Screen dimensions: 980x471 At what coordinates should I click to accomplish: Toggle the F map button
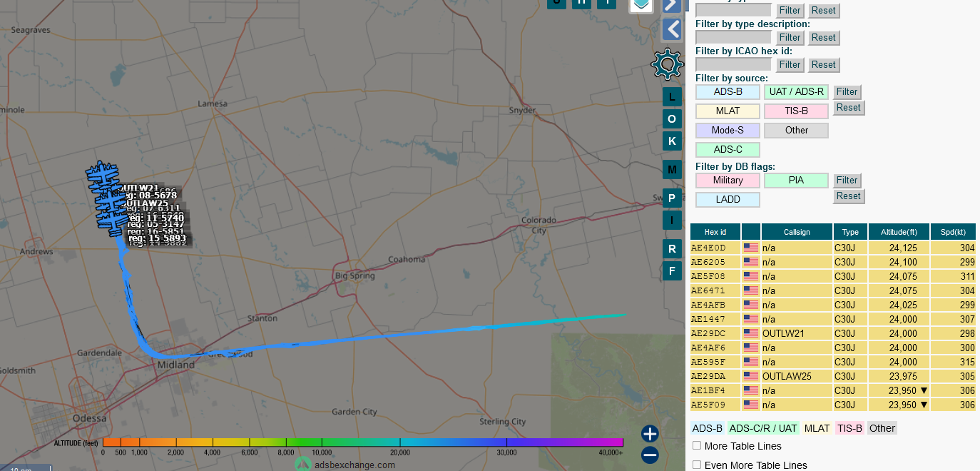click(672, 270)
